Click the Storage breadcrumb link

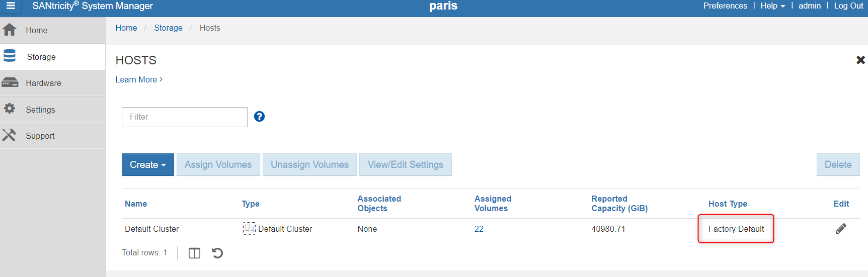168,28
